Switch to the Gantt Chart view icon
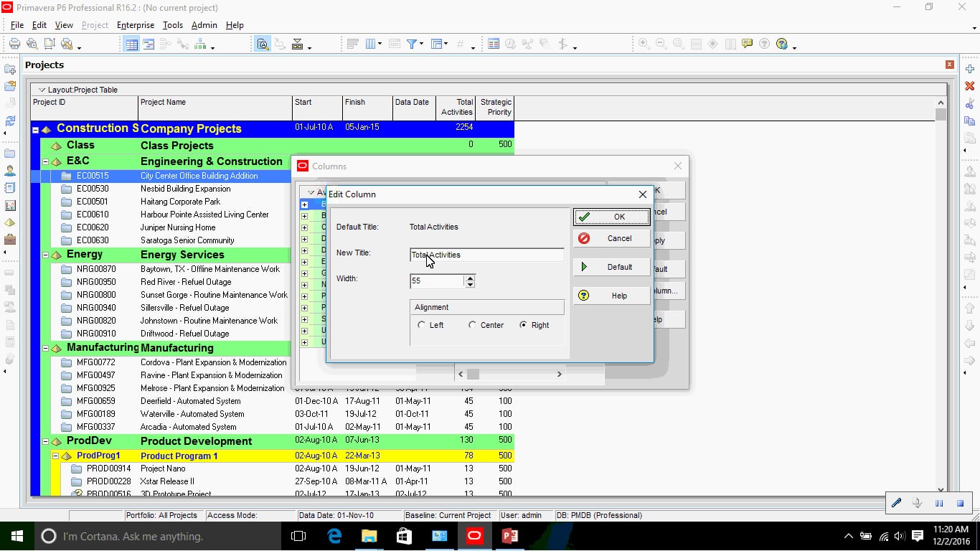The height and width of the screenshot is (551, 980). [149, 44]
